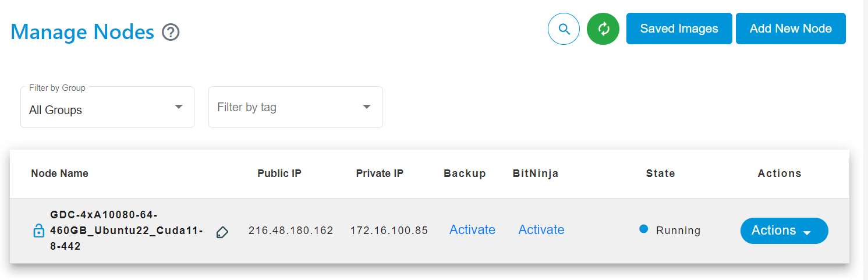Activate Backup for the node

[x=472, y=230]
